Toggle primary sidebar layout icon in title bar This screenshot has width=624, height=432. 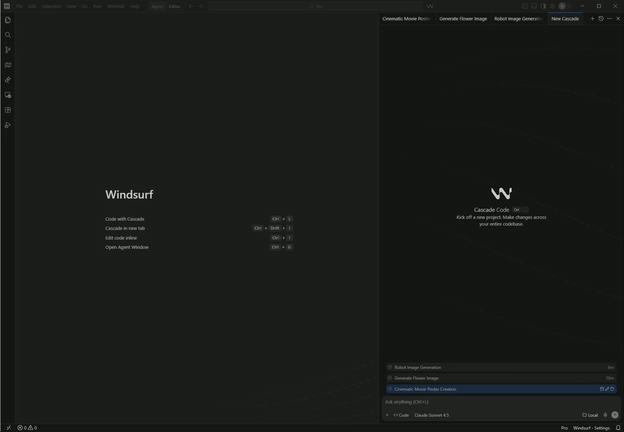coord(525,6)
